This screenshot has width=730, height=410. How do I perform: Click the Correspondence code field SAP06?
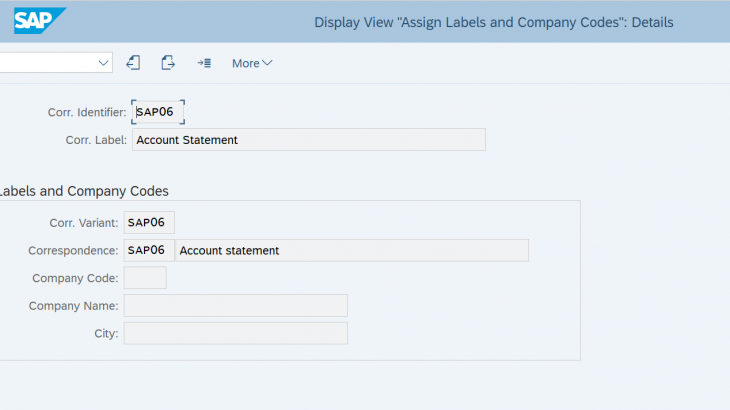coord(149,250)
